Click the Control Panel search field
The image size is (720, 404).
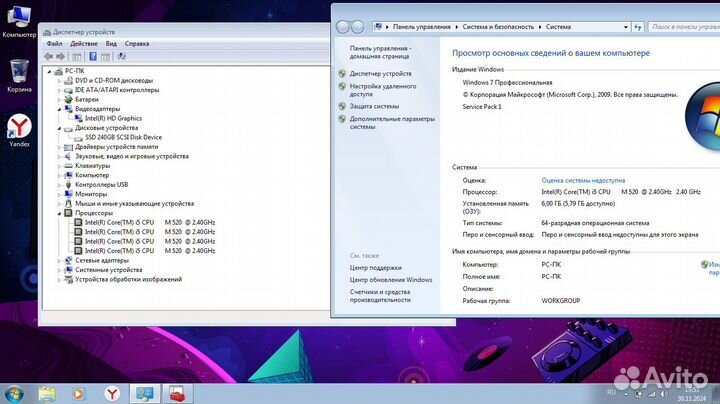[x=684, y=27]
